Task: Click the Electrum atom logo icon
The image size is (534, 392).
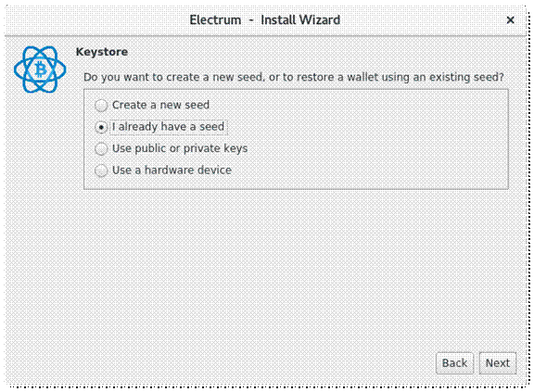Action: coord(40,70)
